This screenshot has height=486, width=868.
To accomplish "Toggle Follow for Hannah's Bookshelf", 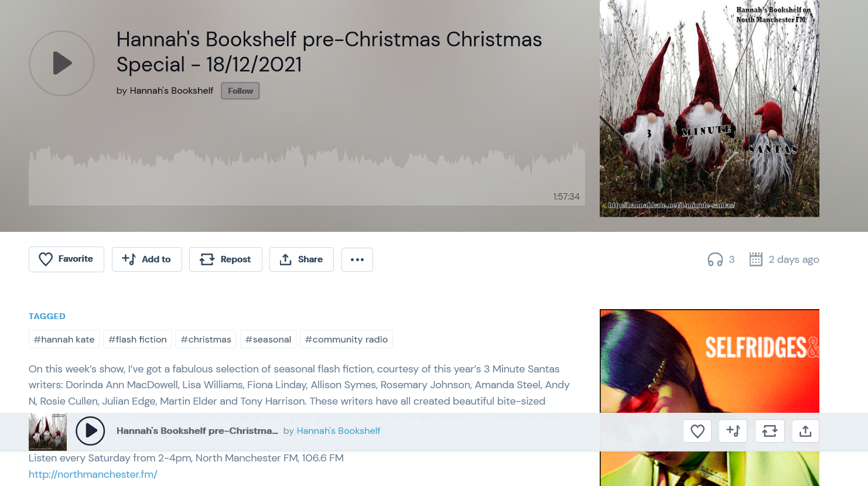I will pyautogui.click(x=240, y=91).
